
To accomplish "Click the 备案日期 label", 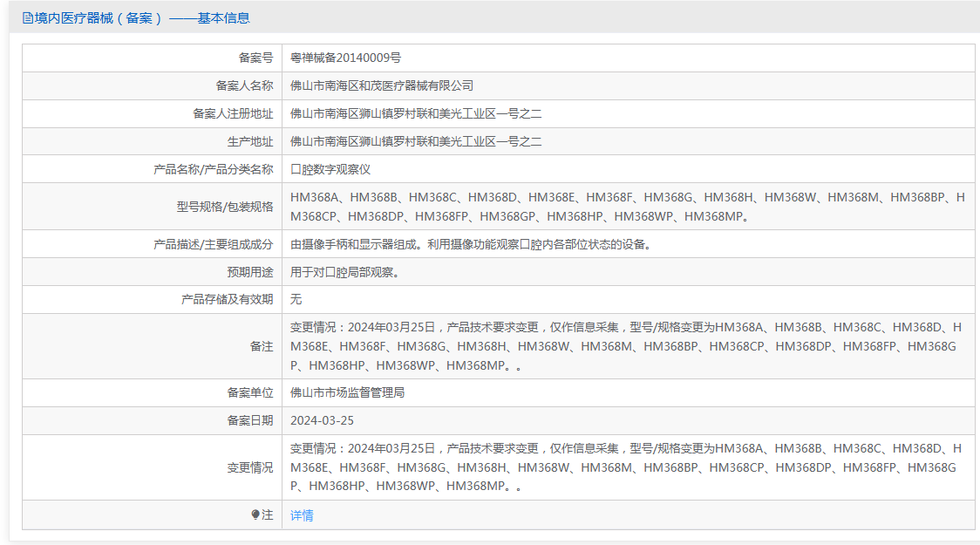I will [250, 420].
